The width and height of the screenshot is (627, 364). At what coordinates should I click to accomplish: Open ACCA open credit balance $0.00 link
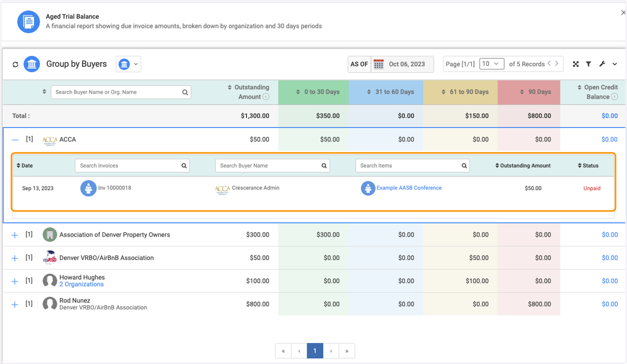click(609, 139)
